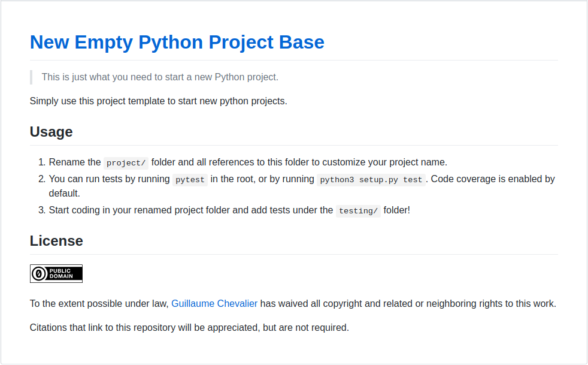The width and height of the screenshot is (588, 365).
Task: Select the License section heading
Action: tap(56, 240)
